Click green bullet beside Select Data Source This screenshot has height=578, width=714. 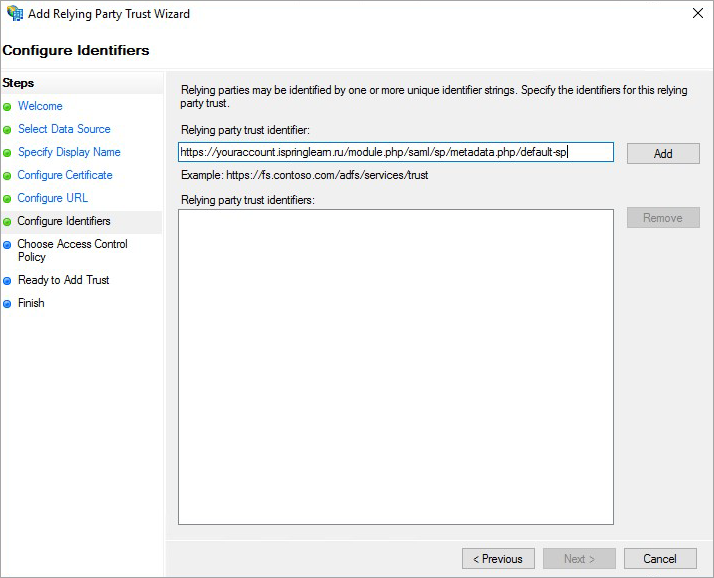pos(7,130)
